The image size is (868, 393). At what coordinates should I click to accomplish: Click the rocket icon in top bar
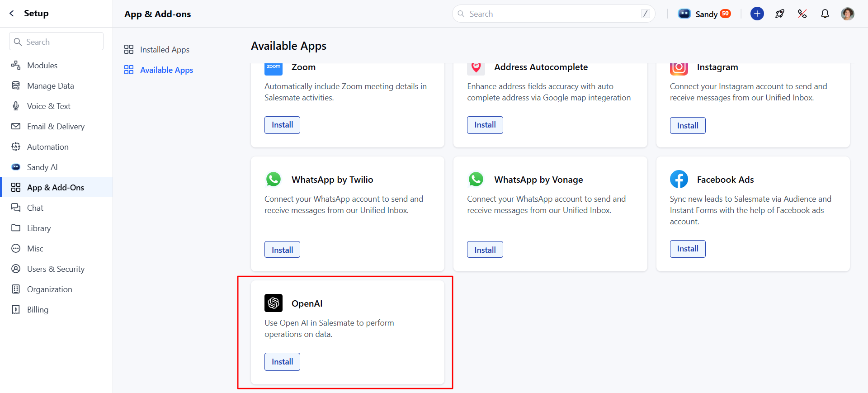click(780, 14)
